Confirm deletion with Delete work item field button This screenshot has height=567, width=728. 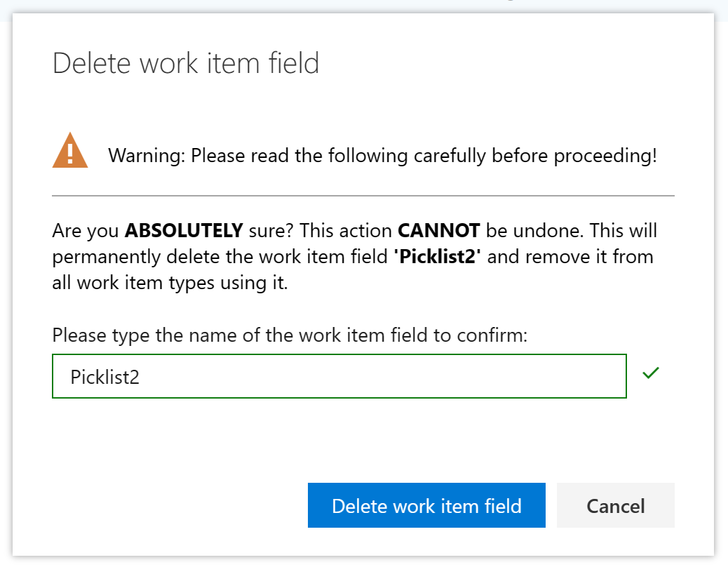(426, 505)
